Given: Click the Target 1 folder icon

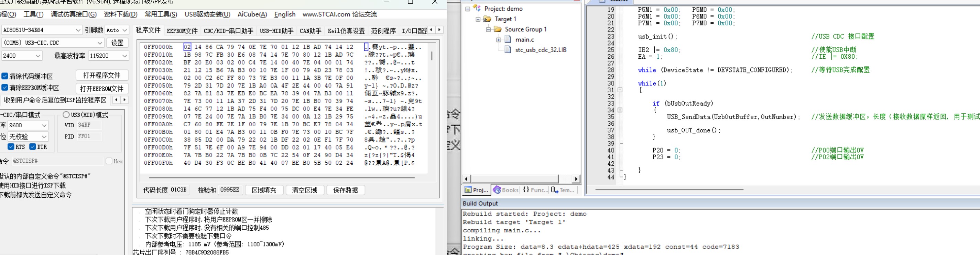Looking at the screenshot, I should point(487,19).
